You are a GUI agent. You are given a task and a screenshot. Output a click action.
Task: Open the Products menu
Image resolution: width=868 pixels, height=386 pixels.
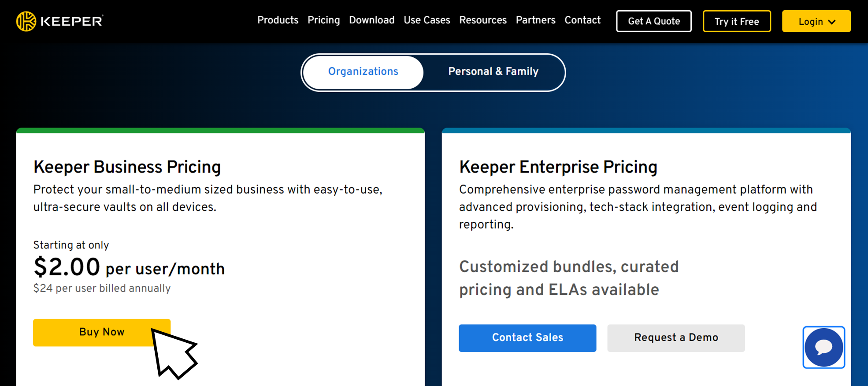[x=278, y=20]
